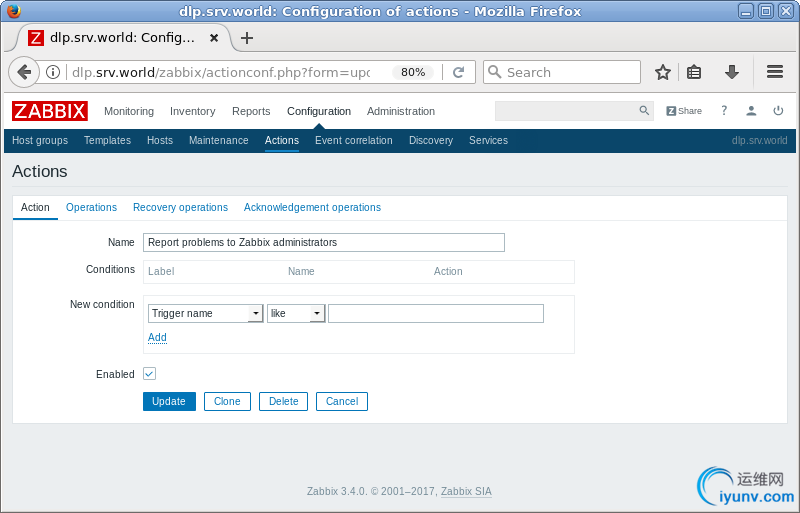This screenshot has width=800, height=513.
Task: Go to Event correlation submenu
Action: point(354,140)
